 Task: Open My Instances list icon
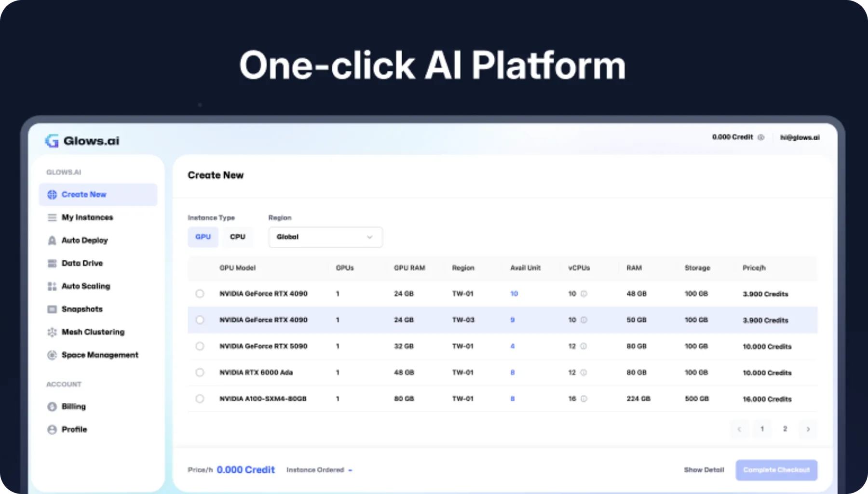[x=52, y=217]
